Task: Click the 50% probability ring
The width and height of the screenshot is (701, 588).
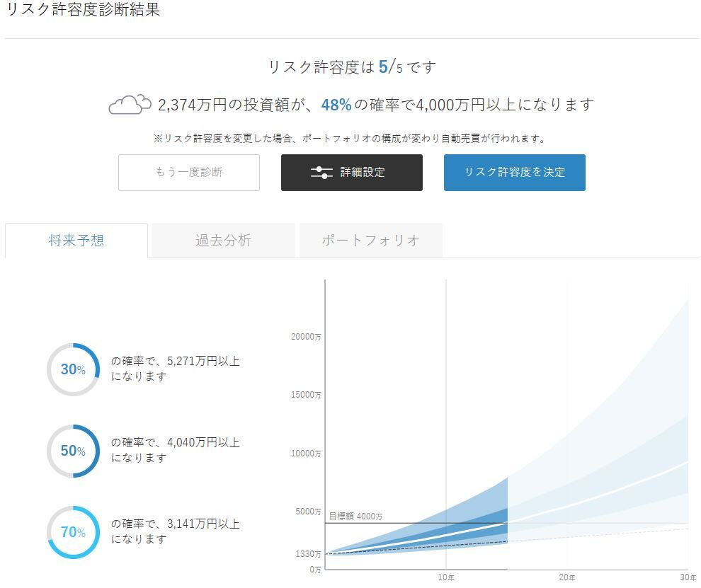Action: 73,451
